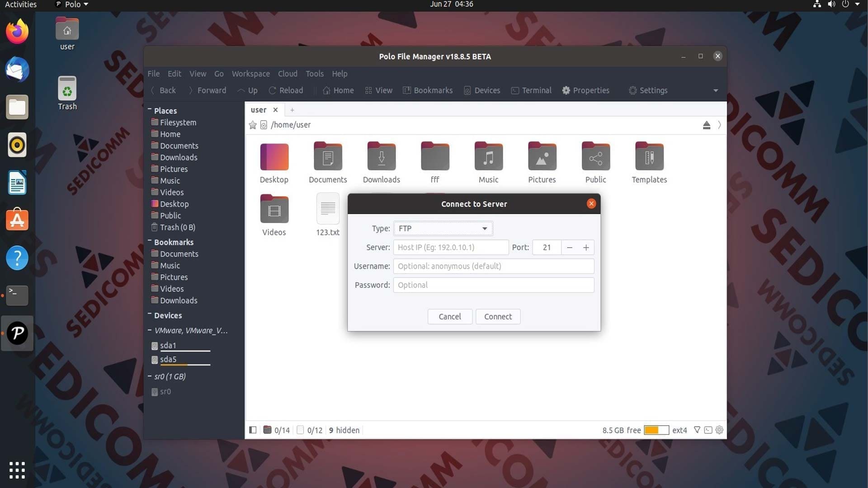Open terminal panel icon in status bar

coord(708,430)
